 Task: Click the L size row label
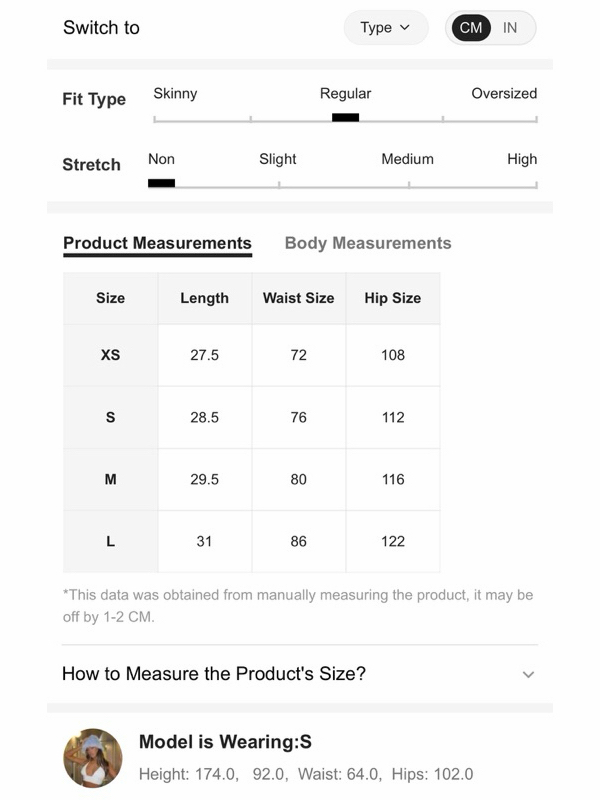(x=110, y=541)
